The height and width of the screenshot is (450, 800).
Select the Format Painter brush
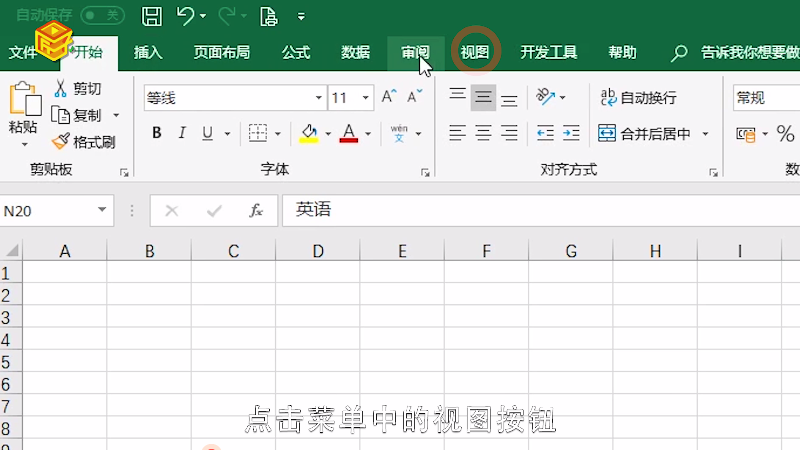61,142
